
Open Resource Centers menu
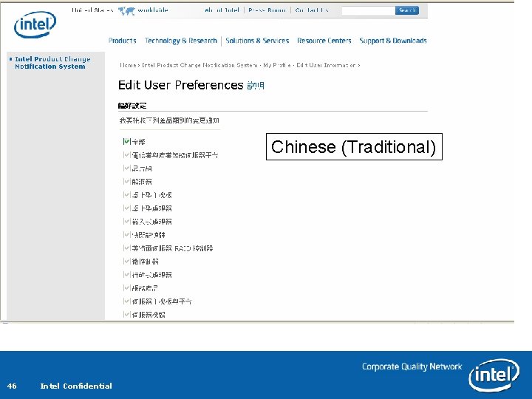click(x=324, y=41)
